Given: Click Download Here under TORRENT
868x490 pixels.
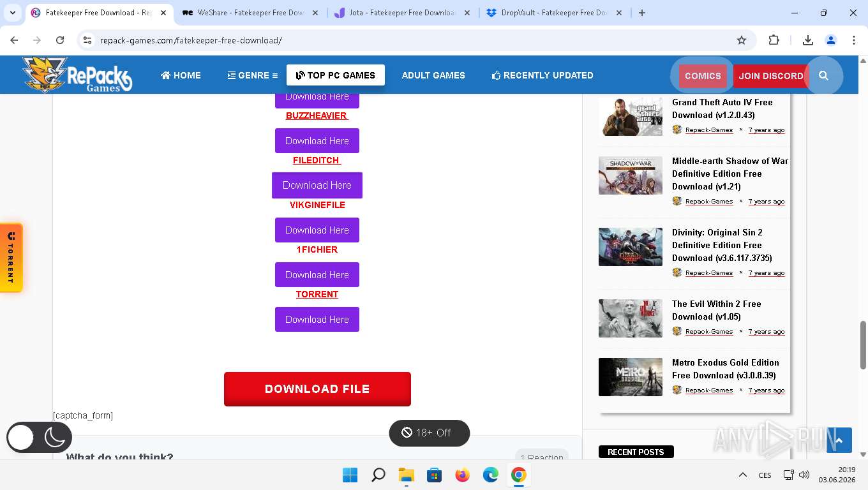Looking at the screenshot, I should [x=317, y=320].
